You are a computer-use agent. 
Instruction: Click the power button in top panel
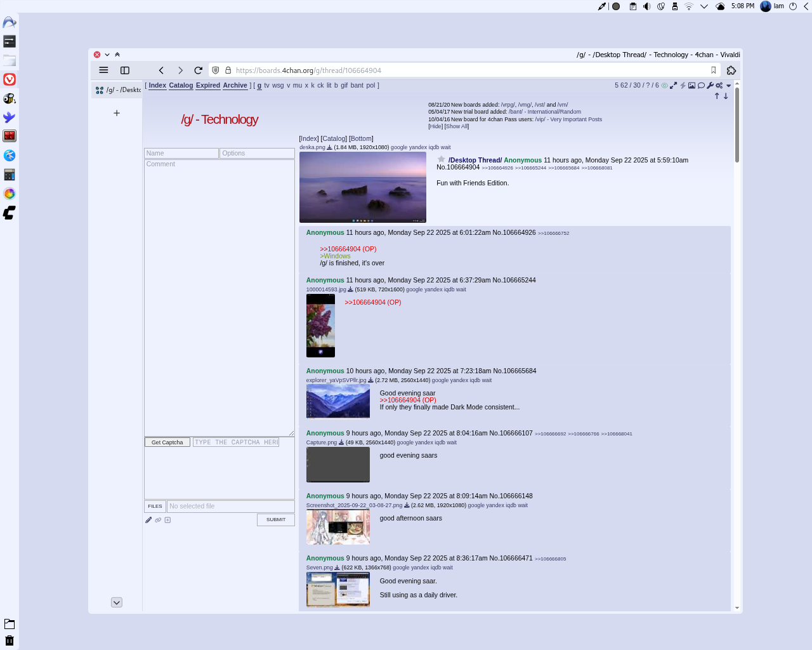[x=793, y=6]
